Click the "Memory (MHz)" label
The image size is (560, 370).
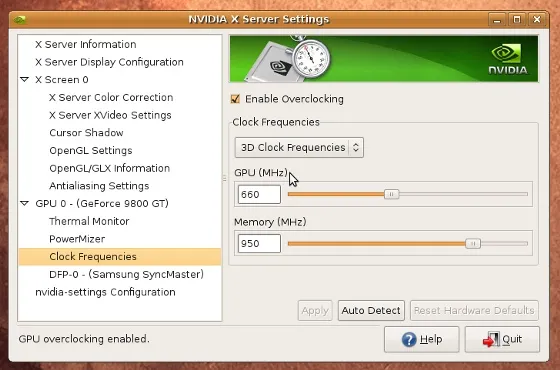pos(270,222)
